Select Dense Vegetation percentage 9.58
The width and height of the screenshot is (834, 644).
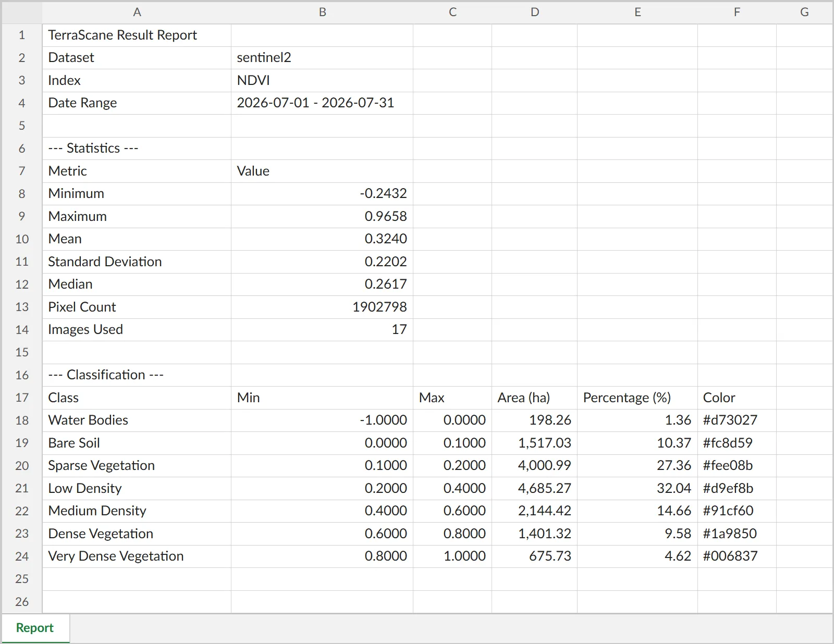pos(637,534)
